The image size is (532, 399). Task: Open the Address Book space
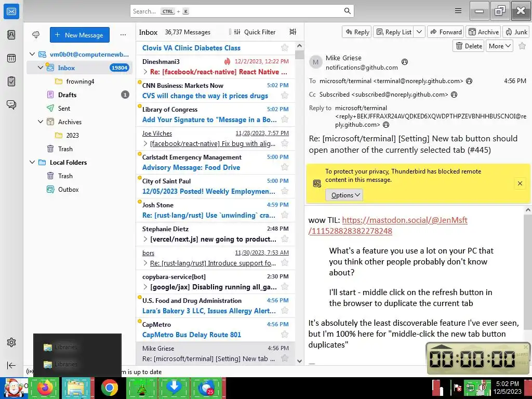(11, 35)
